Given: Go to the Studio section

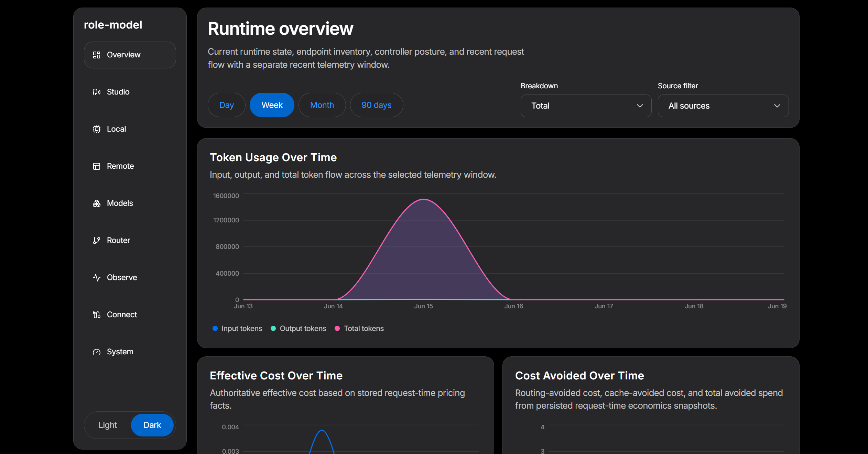Looking at the screenshot, I should pyautogui.click(x=130, y=92).
